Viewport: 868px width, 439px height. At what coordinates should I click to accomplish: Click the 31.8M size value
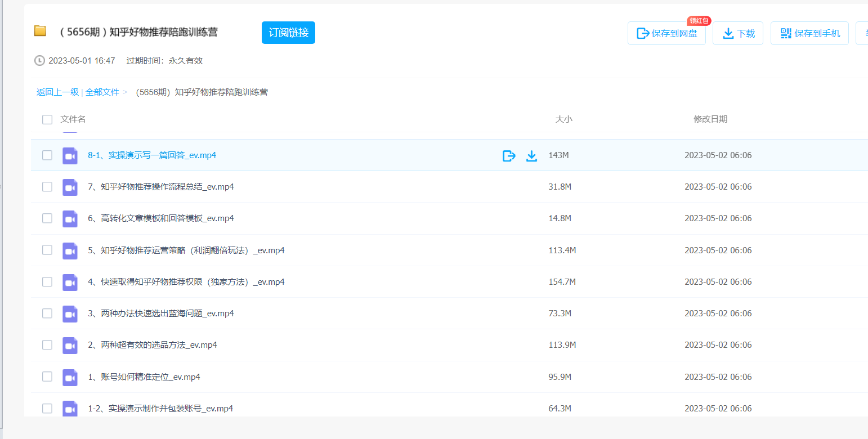click(x=560, y=187)
